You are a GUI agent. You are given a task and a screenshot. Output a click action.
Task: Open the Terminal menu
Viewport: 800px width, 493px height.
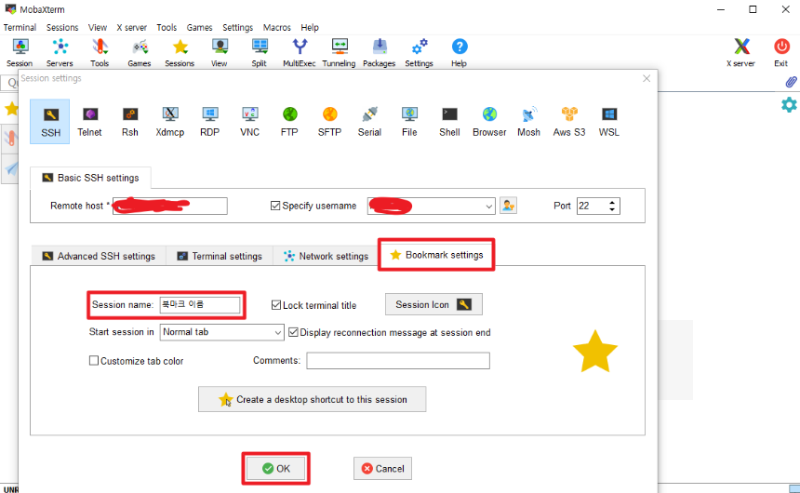click(x=20, y=28)
